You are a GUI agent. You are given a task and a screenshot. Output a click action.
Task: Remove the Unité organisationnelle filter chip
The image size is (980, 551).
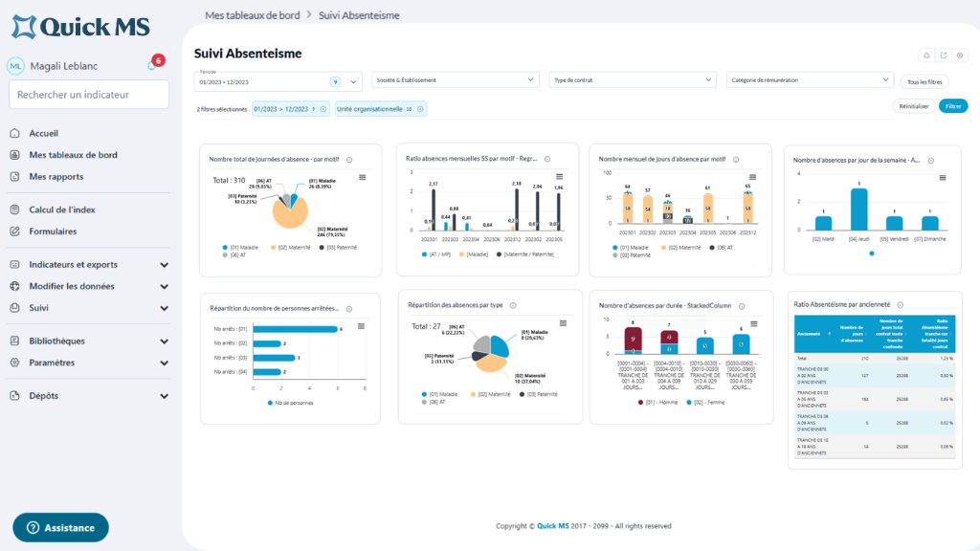pos(421,109)
